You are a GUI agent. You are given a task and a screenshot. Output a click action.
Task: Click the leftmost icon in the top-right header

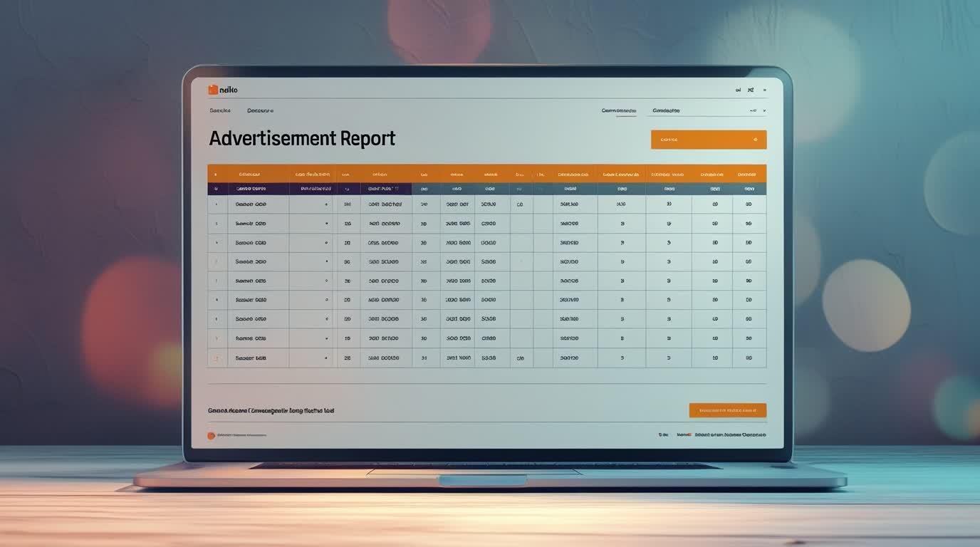(738, 90)
